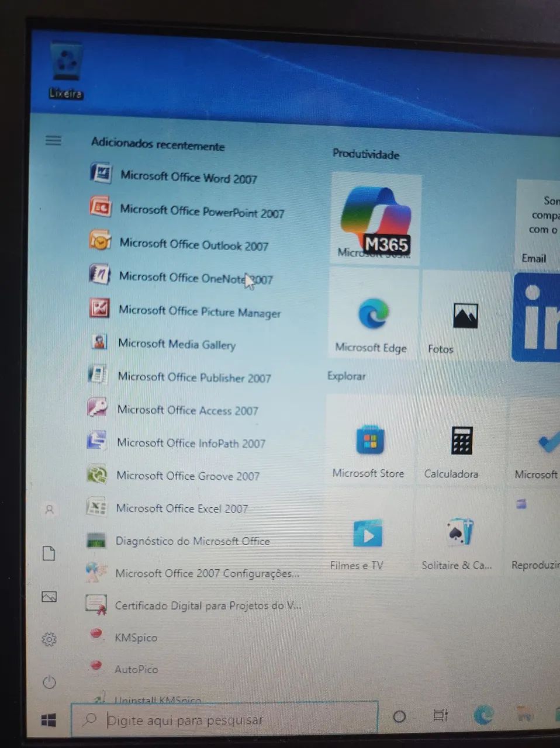
Task: Open the Lixeira recycle bin desktop icon
Action: (66, 69)
